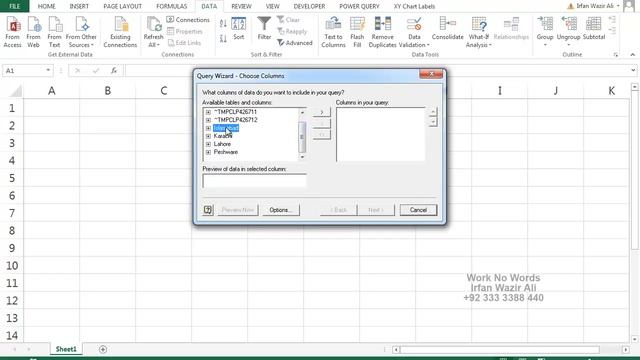Select the ~TMPCLP426711 table
This screenshot has height=360, width=640.
point(235,112)
